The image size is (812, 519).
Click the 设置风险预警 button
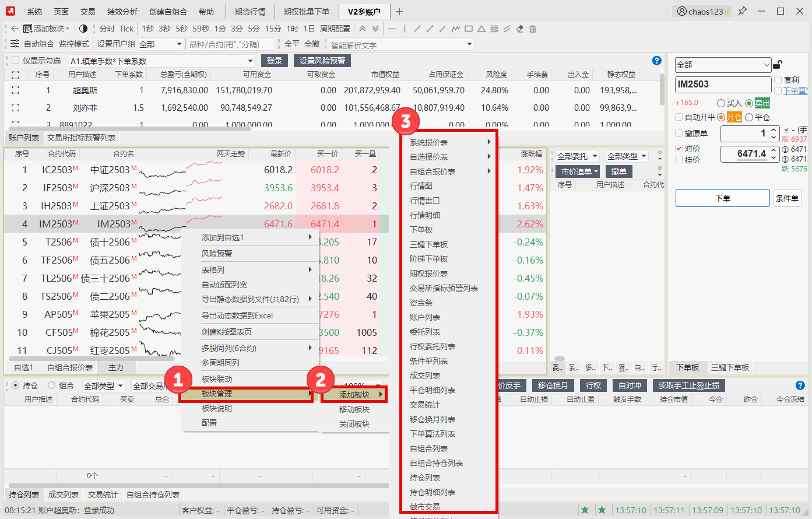tap(322, 61)
